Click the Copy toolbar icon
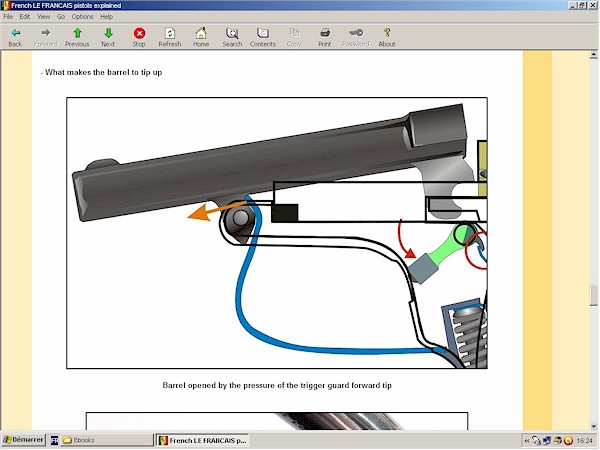This screenshot has height=450, width=600. (294, 37)
